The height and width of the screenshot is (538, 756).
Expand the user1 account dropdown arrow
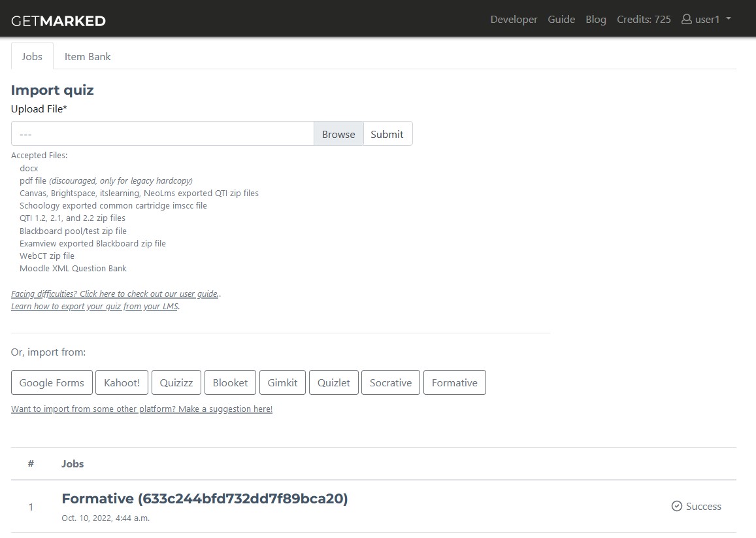(729, 19)
